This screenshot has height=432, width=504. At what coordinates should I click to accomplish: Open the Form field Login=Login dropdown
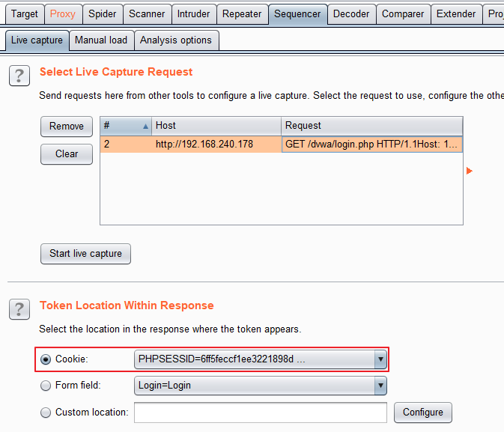[261, 386]
